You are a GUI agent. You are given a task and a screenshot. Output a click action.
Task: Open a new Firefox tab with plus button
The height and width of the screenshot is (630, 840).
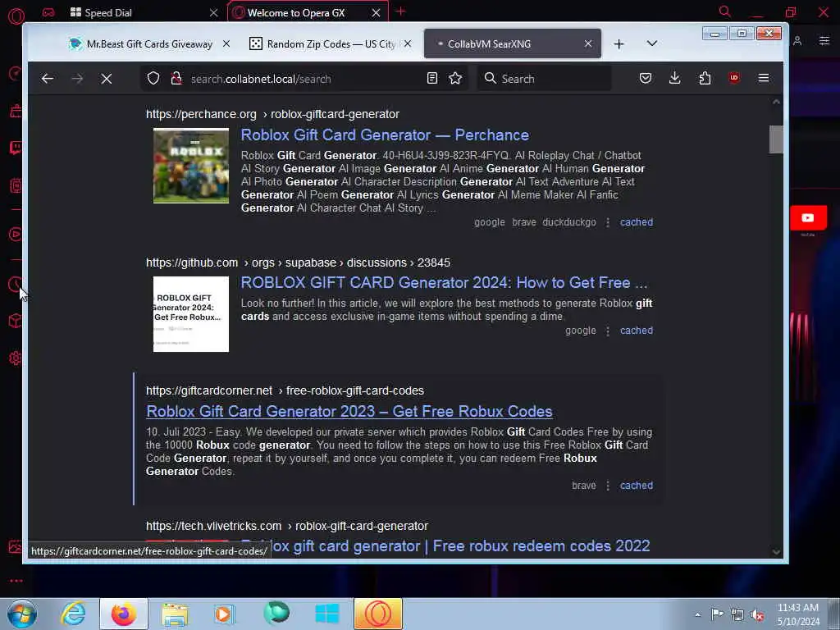tap(619, 44)
